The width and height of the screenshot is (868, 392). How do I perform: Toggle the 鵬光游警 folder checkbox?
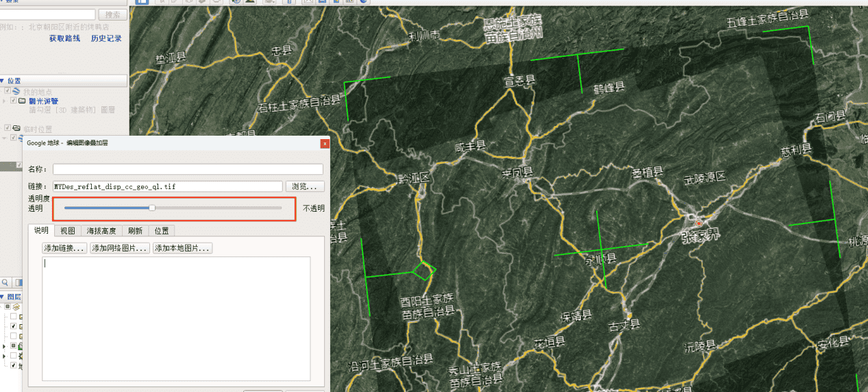pyautogui.click(x=13, y=101)
